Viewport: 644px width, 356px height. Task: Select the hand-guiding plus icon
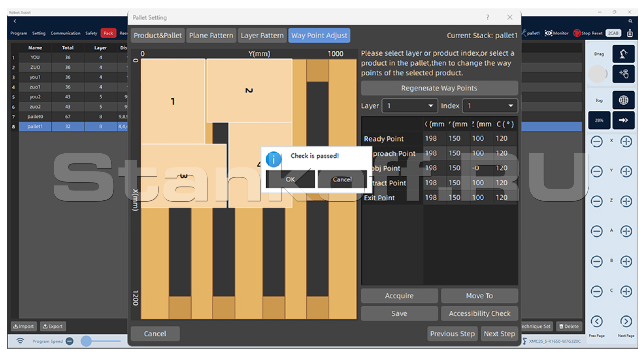(x=623, y=73)
